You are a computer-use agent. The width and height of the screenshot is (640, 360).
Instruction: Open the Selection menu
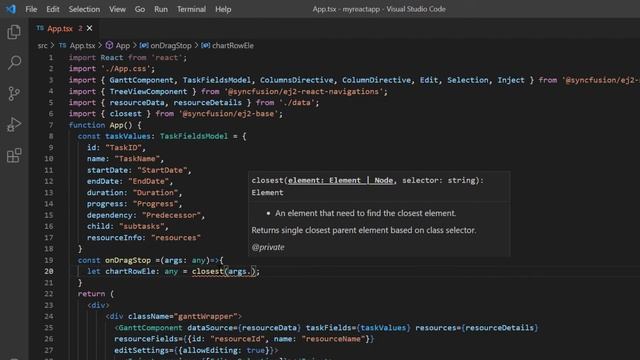pyautogui.click(x=84, y=9)
